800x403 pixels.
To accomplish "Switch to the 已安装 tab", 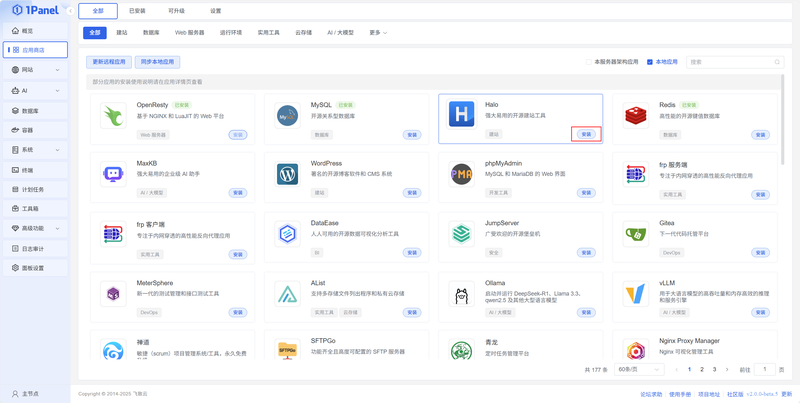I will coord(135,11).
